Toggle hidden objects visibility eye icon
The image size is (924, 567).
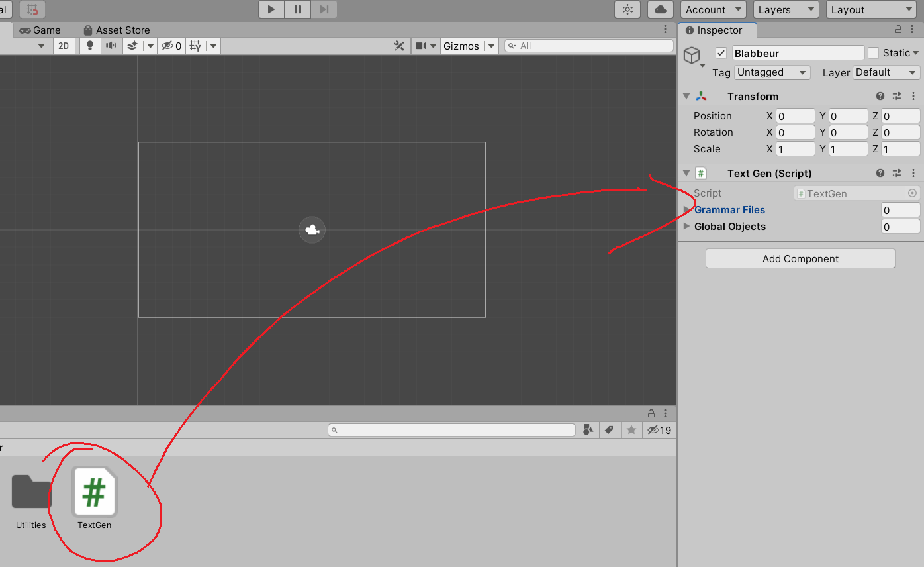[x=171, y=46]
